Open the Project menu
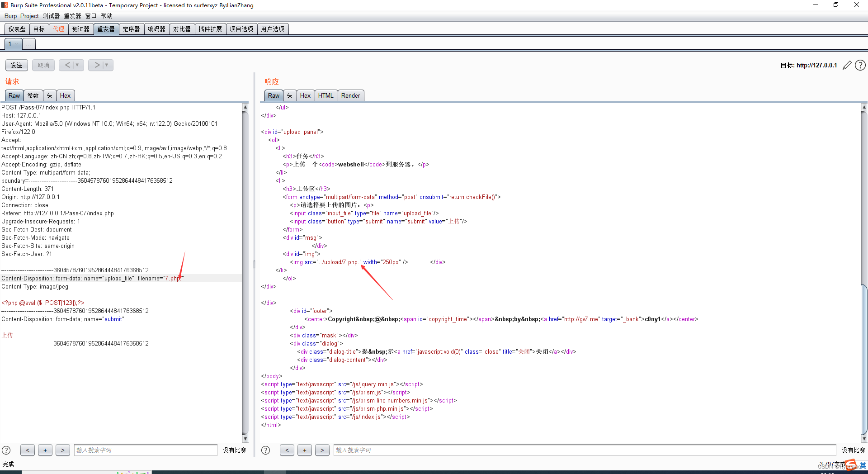 [29, 16]
